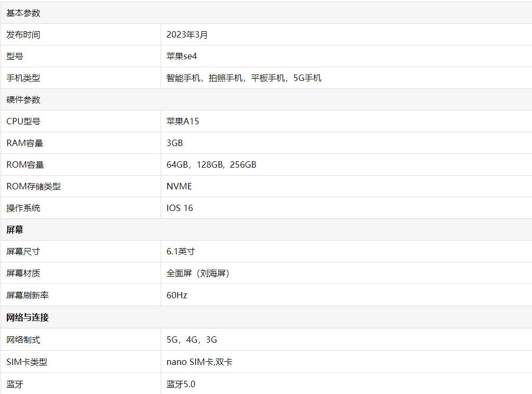Click the 60Hz refresh rate value
The image size is (532, 394).
[177, 295]
